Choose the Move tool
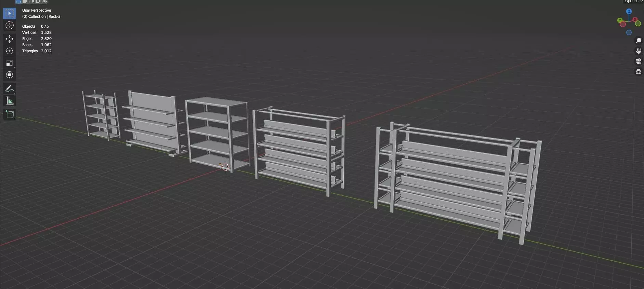The height and width of the screenshot is (289, 644). click(x=10, y=39)
